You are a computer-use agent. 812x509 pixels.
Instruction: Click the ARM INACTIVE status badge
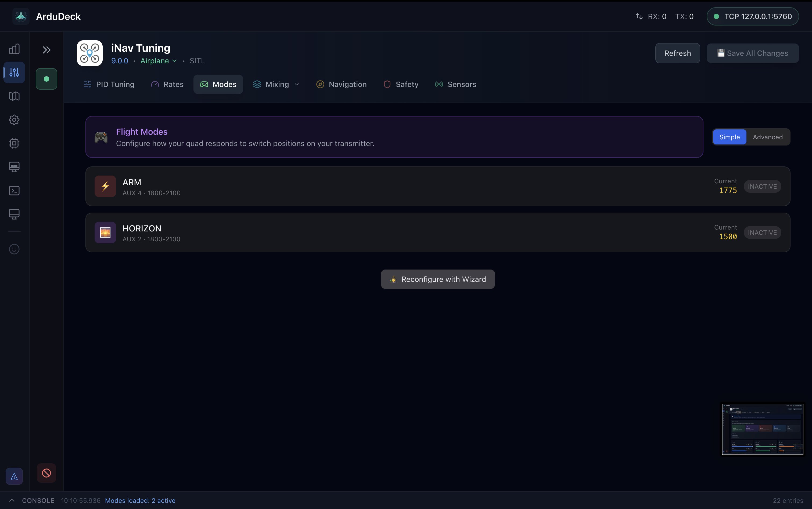pyautogui.click(x=763, y=187)
